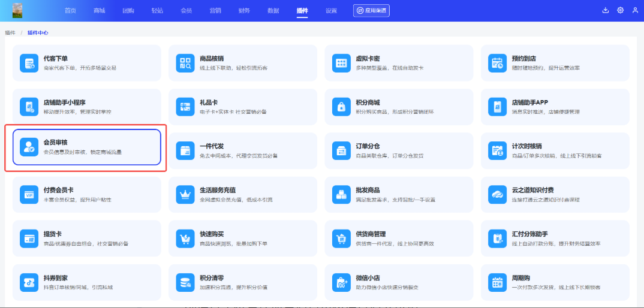The height and width of the screenshot is (308, 644).
Task: Click the 代客下单 plugin icon
Action: [x=29, y=63]
